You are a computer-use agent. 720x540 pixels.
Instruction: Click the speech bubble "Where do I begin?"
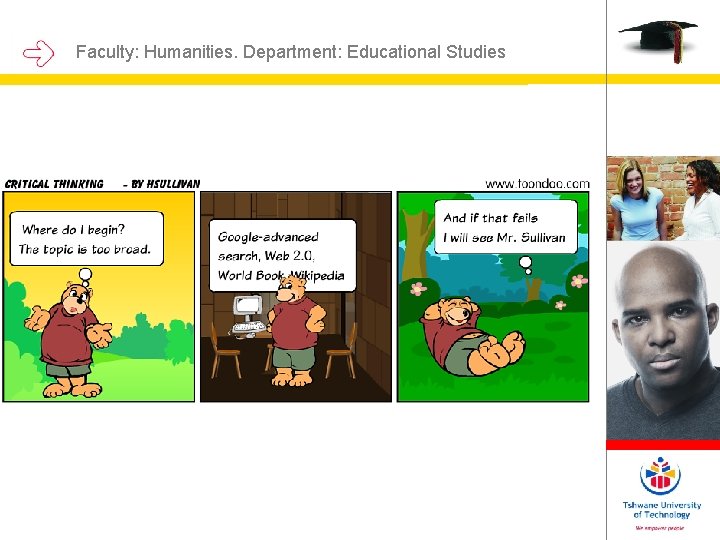(87, 239)
